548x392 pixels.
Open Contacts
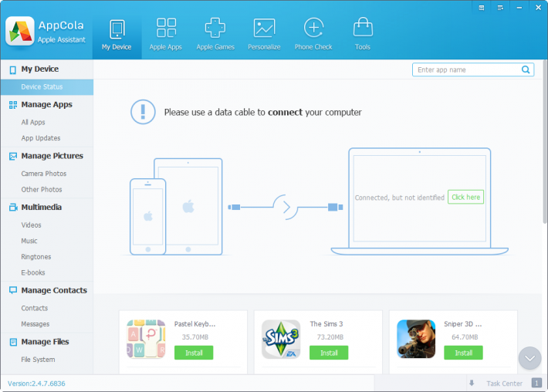click(34, 308)
